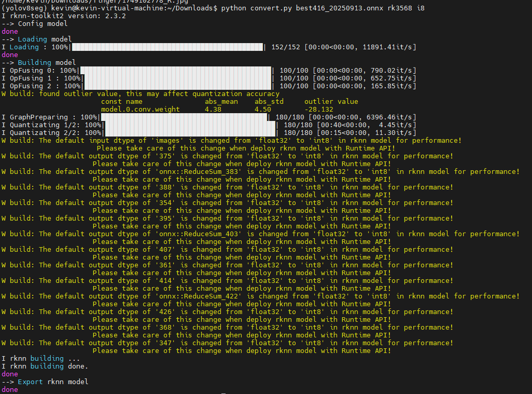Click the GraphPreparing progress bar
Screen dimensions: 532x394
[184, 117]
